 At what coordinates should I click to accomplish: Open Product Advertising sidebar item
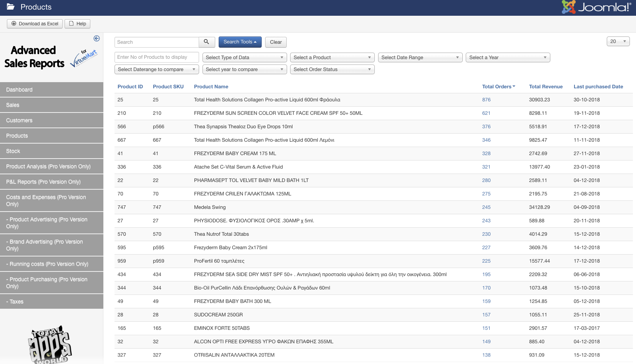tap(51, 223)
